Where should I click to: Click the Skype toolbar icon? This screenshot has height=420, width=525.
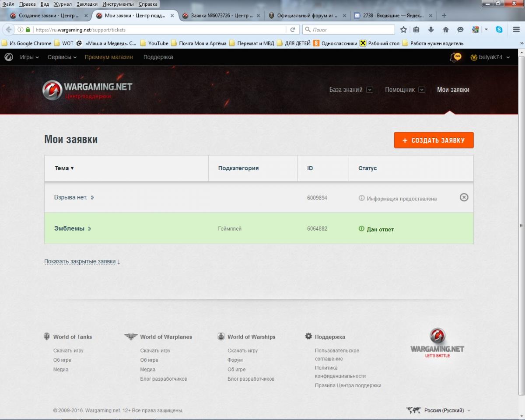[x=499, y=30]
